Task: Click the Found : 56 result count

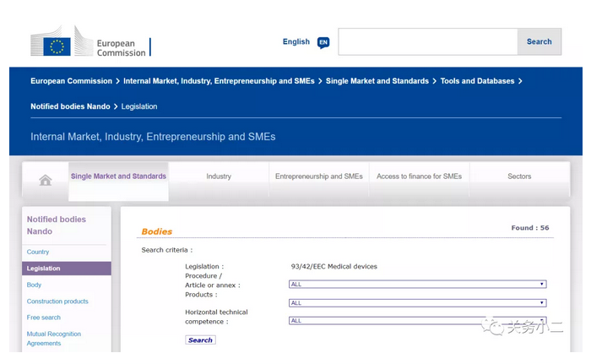Action: point(530,227)
